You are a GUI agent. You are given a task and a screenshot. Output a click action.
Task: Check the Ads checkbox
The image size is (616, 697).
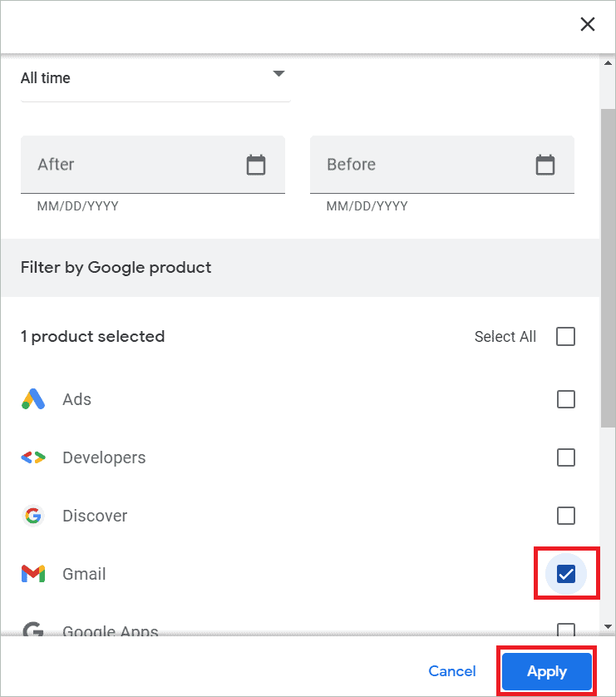[565, 399]
